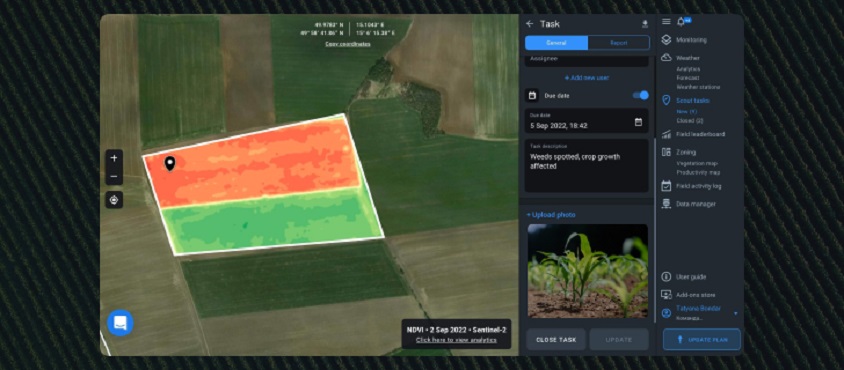
Task: Open Productivity map under Zoning
Action: point(698,172)
